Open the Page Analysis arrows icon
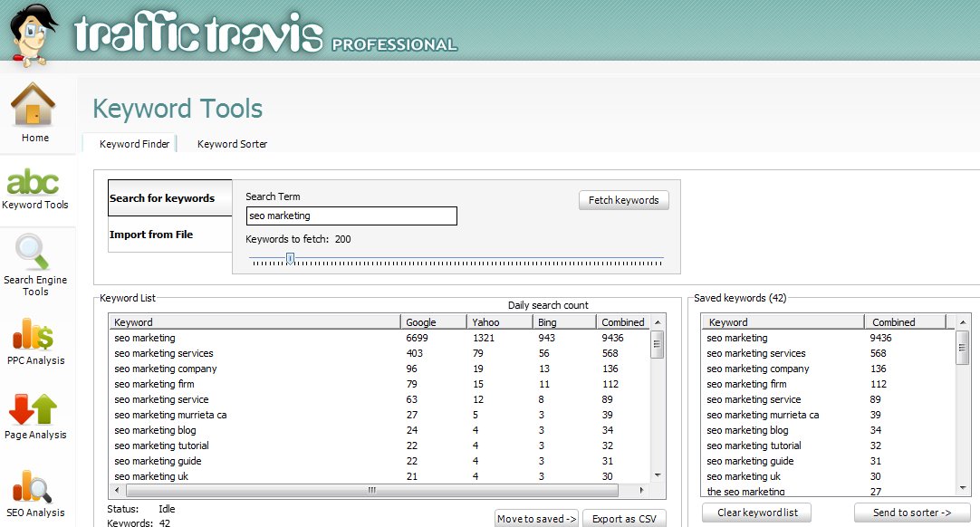The height and width of the screenshot is (527, 980). (x=34, y=409)
